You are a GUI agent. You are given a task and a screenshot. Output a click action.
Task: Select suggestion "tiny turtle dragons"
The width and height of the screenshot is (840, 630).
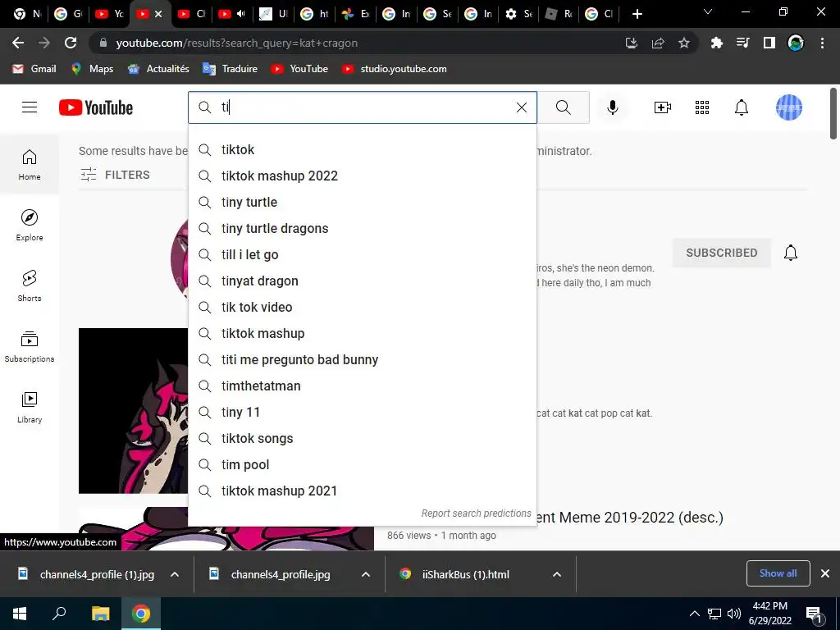tap(362, 228)
